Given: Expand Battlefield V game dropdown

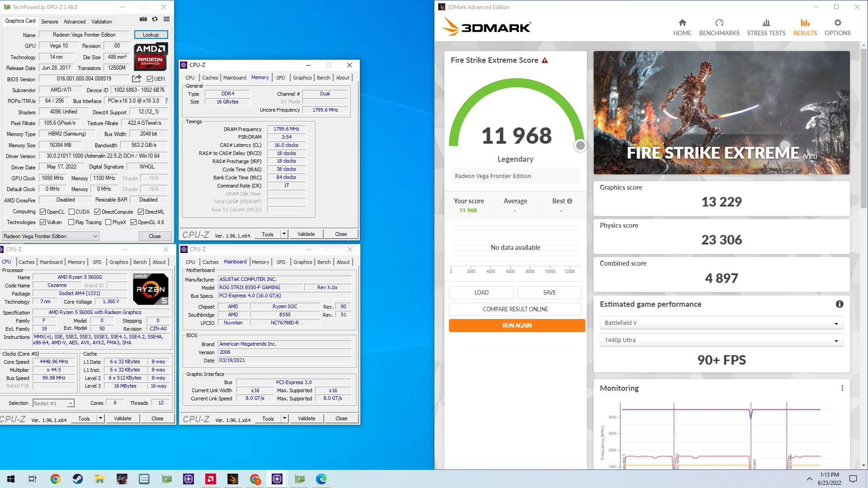Looking at the screenshot, I should 722,323.
